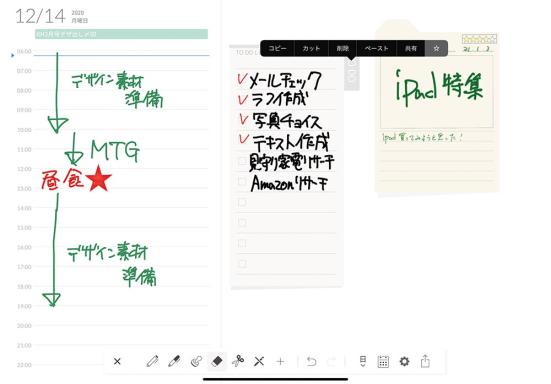Choose the scissors lasso tool
551x384 pixels.
(x=238, y=361)
